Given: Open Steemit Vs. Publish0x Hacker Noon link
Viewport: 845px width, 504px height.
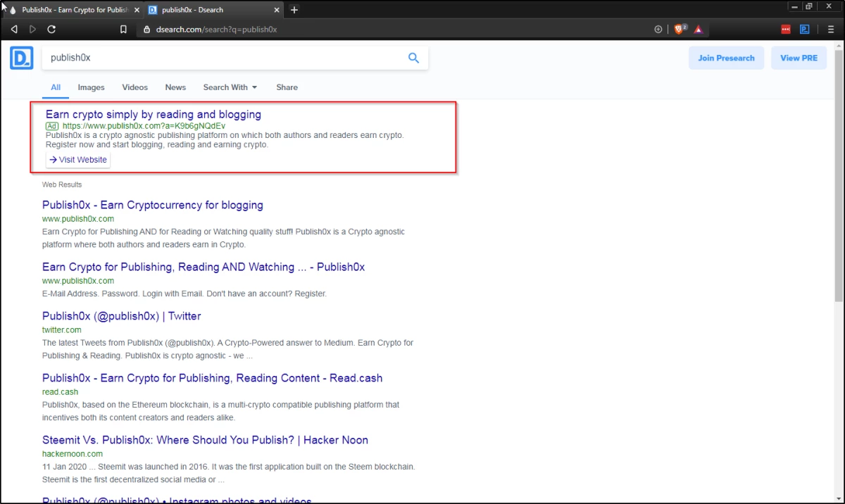Looking at the screenshot, I should pyautogui.click(x=205, y=440).
